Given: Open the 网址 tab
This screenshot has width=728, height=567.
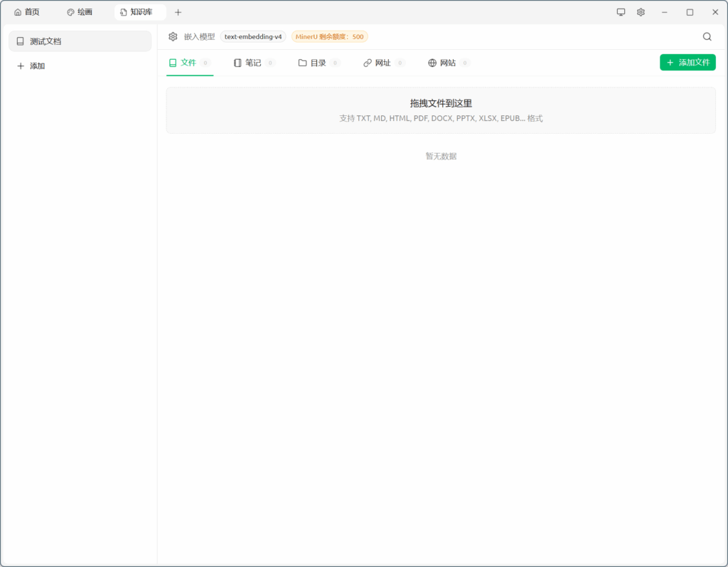Looking at the screenshot, I should [x=382, y=63].
